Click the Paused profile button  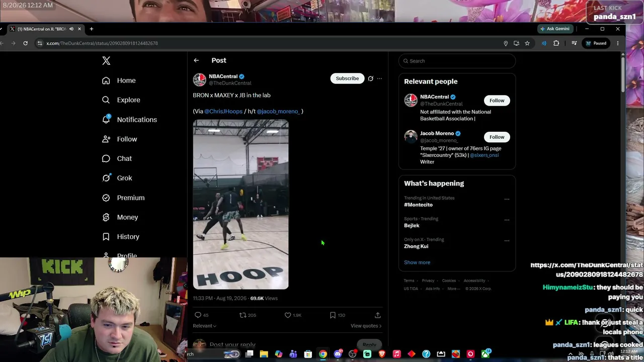pos(596,43)
